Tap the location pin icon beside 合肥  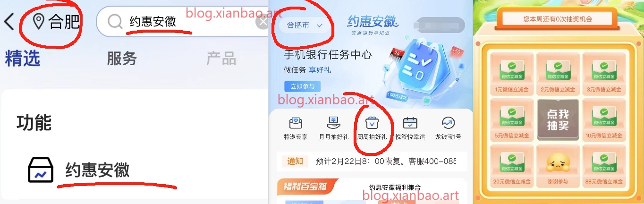pyautogui.click(x=38, y=22)
